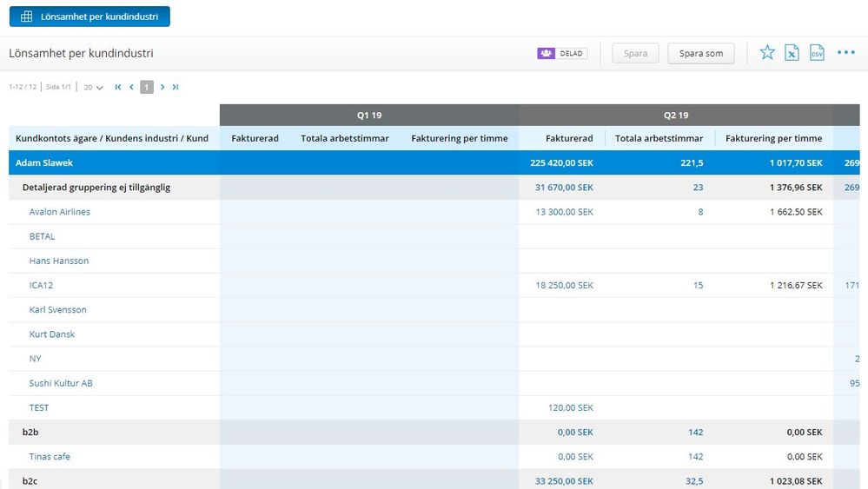This screenshot has width=868, height=489.
Task: Click 31 670,00 SEK invoiced value
Action: 564,188
